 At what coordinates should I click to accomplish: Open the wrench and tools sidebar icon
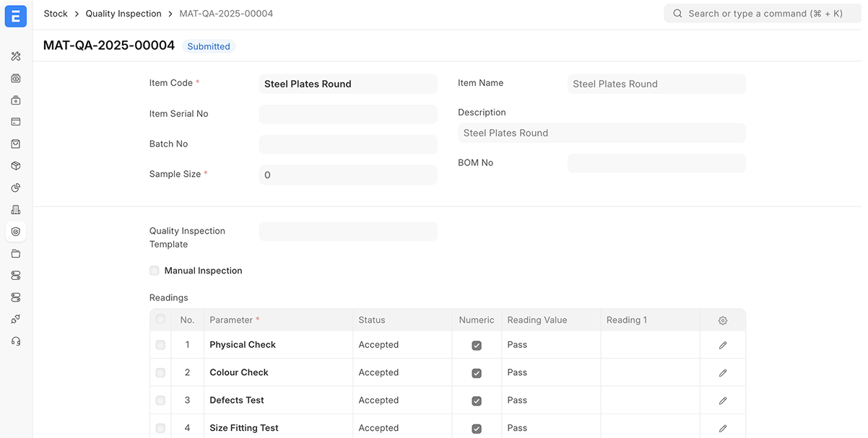click(16, 56)
